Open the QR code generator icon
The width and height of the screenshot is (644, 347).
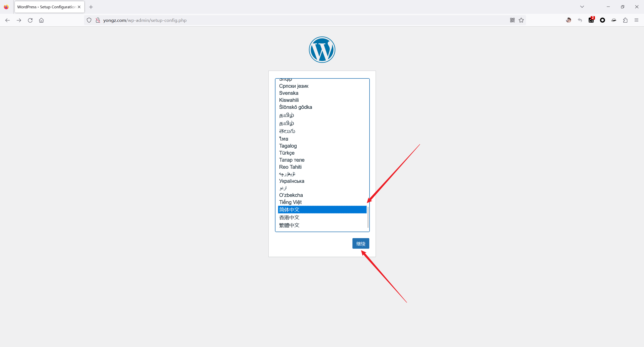[x=512, y=20]
